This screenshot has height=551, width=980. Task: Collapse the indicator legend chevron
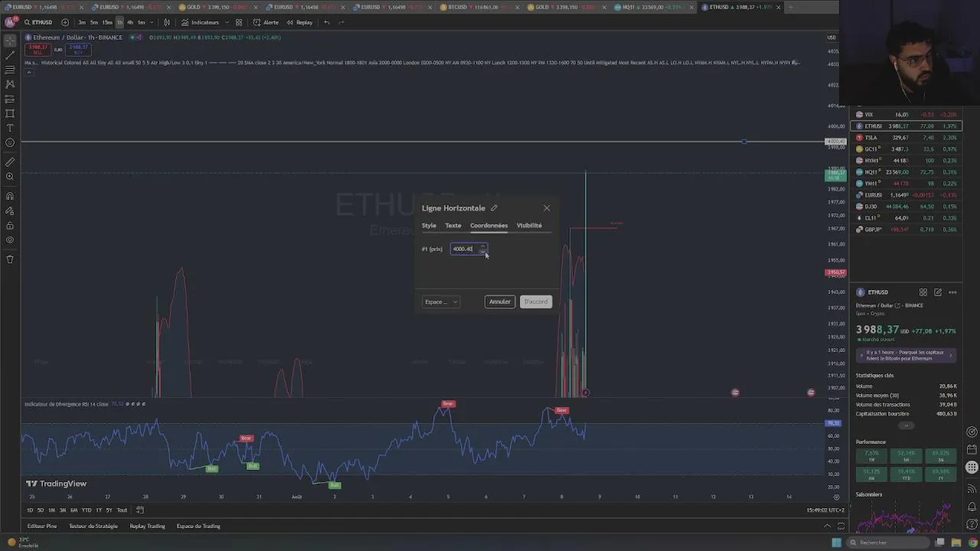tap(29, 73)
